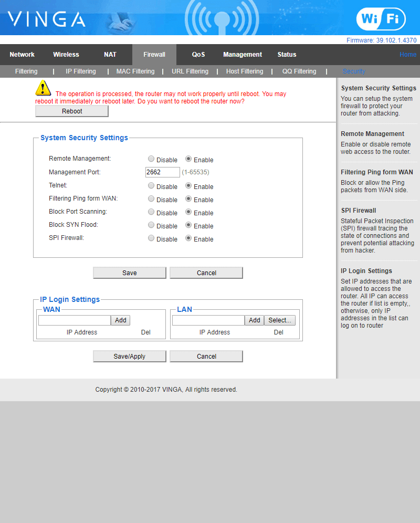Click Save/Apply for IP Login Settings
Image resolution: width=420 pixels, height=523 pixels.
[130, 357]
